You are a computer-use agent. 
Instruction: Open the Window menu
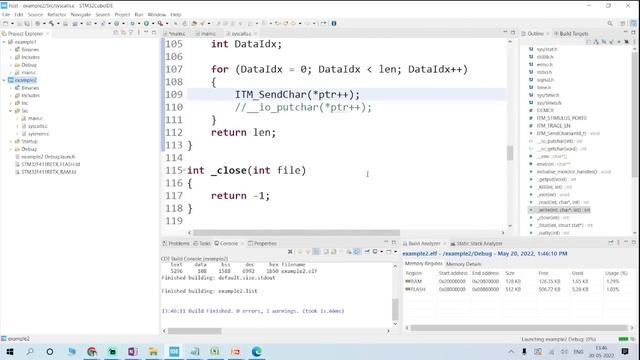click(x=157, y=14)
